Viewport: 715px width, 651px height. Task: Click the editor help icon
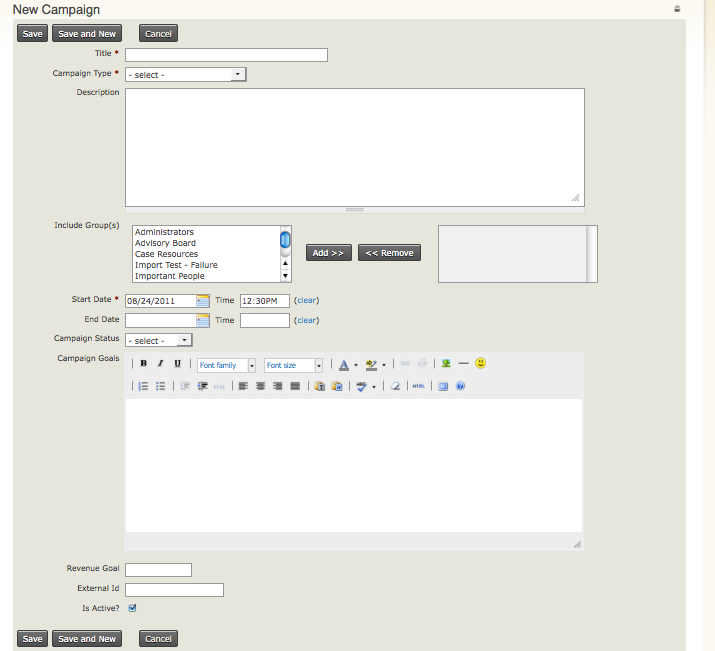(x=460, y=386)
